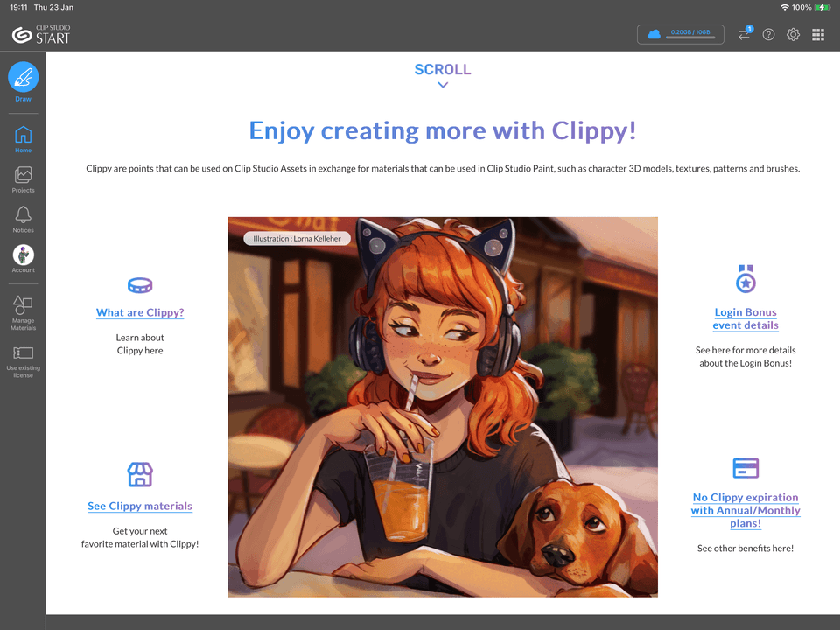Click the Clippy goggles icon above What are Clippy
The width and height of the screenshot is (840, 630).
(140, 285)
